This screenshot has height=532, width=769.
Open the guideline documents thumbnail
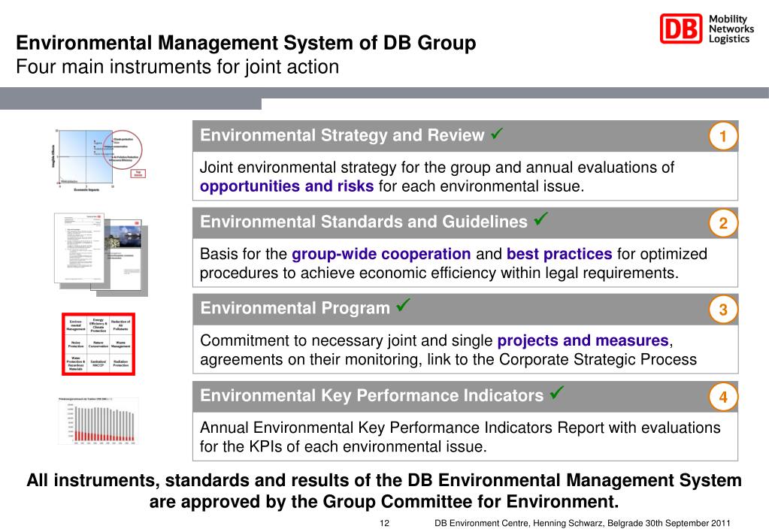pyautogui.click(x=101, y=254)
